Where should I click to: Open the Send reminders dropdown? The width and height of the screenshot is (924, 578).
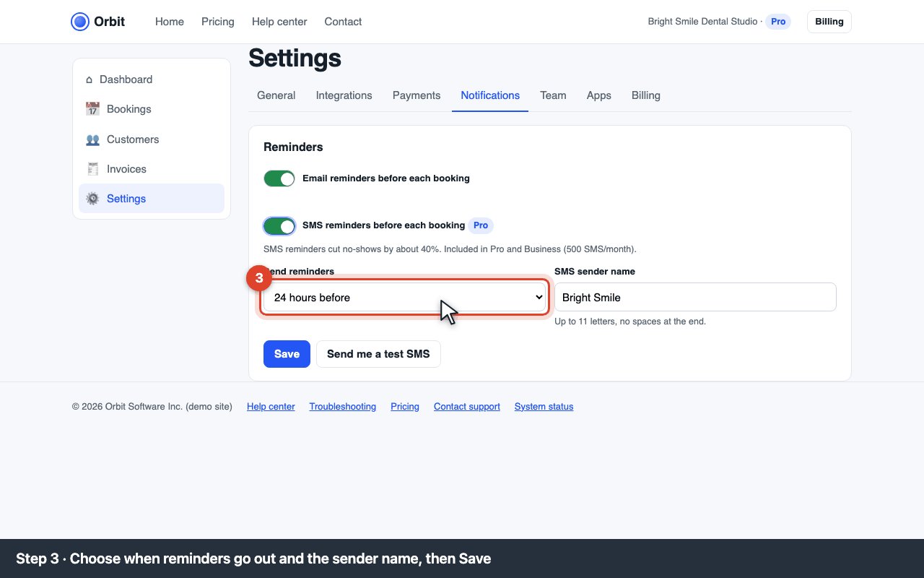coord(404,297)
